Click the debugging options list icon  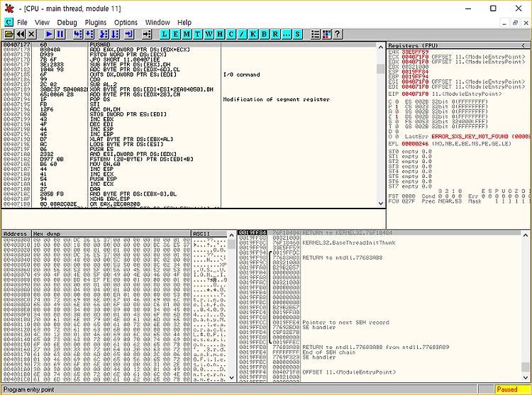[315, 34]
